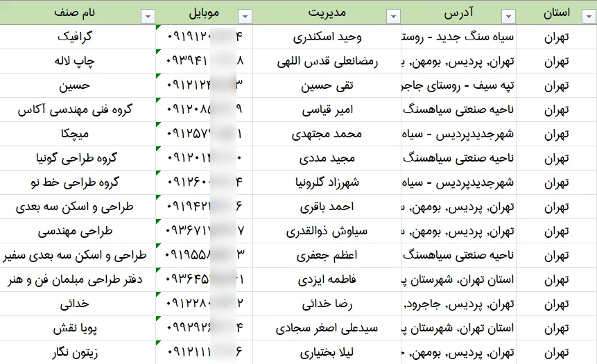Select the آدرس column header
The width and height of the screenshot is (597, 364).
pos(459,12)
